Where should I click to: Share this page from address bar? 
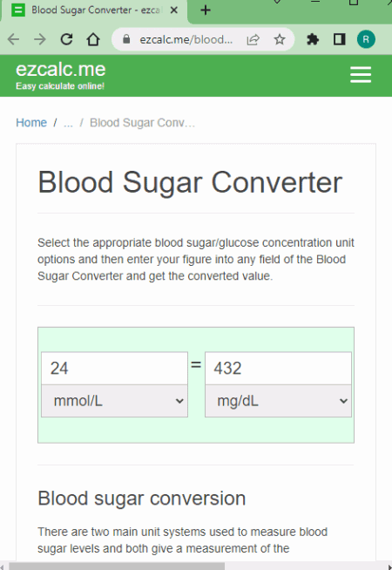pyautogui.click(x=253, y=39)
